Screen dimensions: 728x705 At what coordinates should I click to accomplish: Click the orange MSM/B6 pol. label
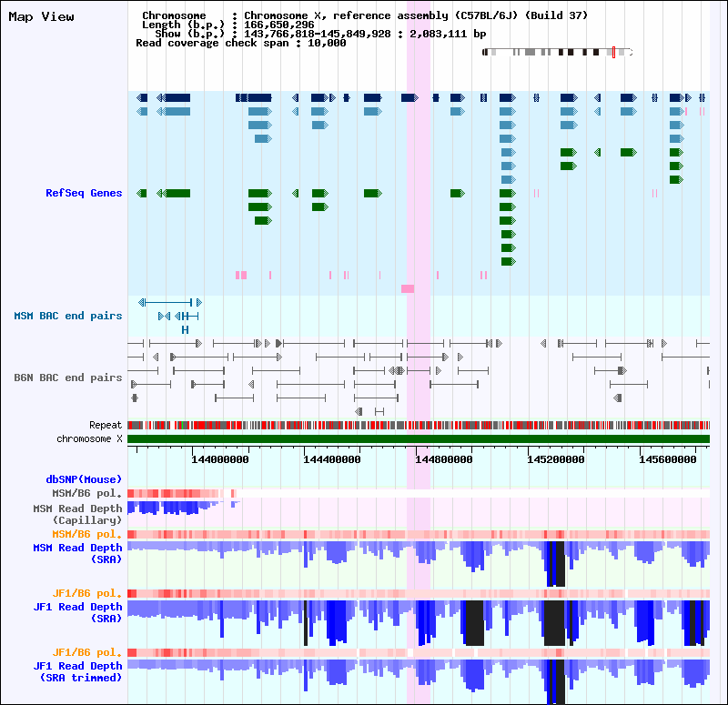click(x=86, y=534)
